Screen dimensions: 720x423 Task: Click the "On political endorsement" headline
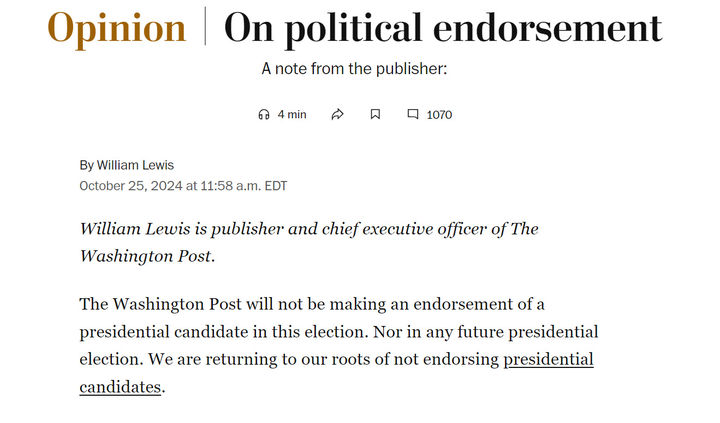(442, 29)
